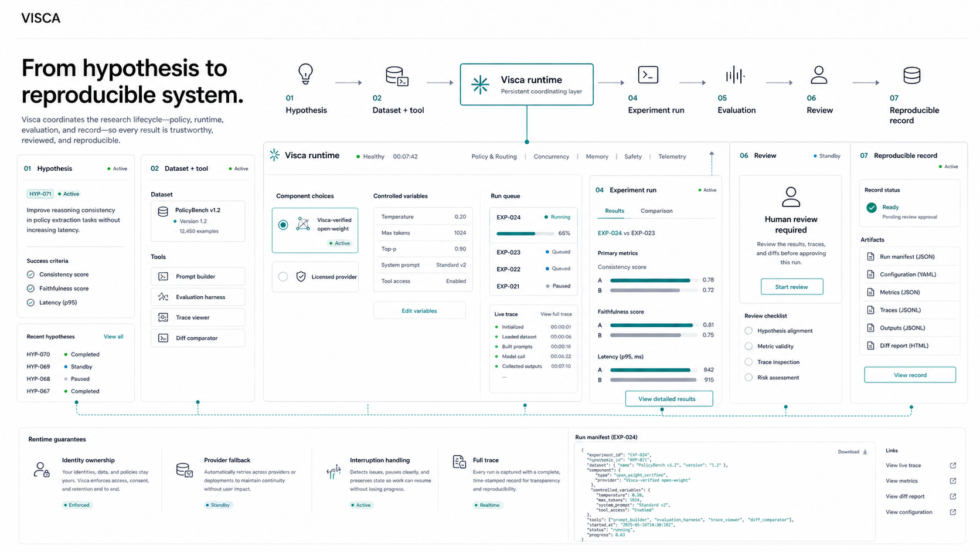Image resolution: width=980 pixels, height=552 pixels.
Task: Open View all recent hypotheses link
Action: (x=114, y=337)
